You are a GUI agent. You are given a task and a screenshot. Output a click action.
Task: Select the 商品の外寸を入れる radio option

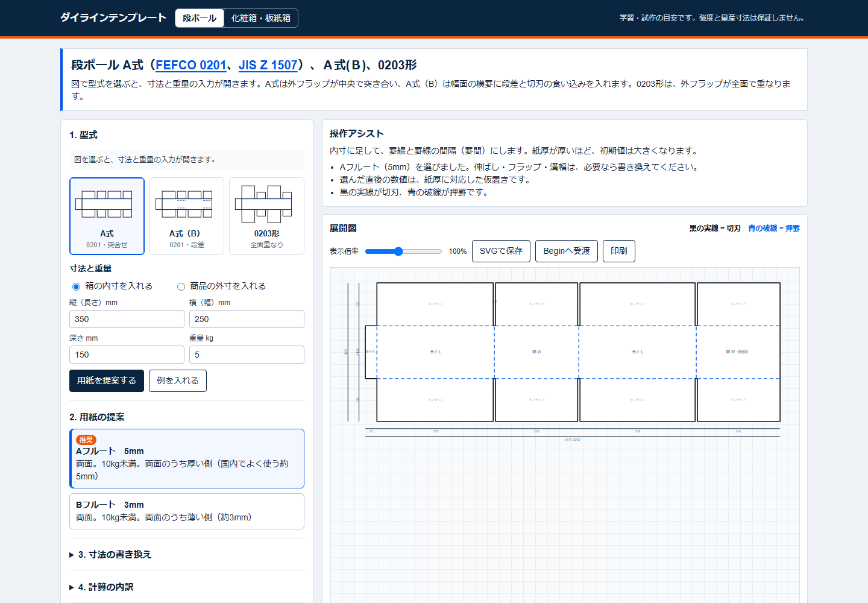[181, 286]
